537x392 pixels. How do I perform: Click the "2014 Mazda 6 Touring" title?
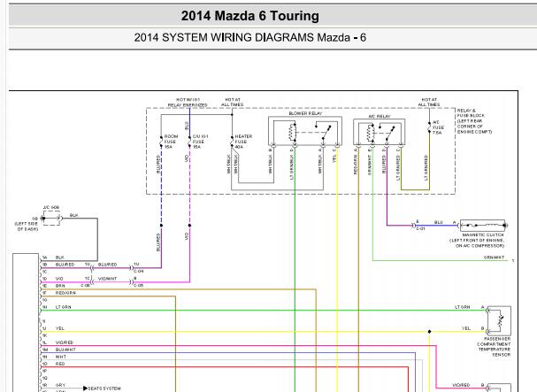point(250,16)
